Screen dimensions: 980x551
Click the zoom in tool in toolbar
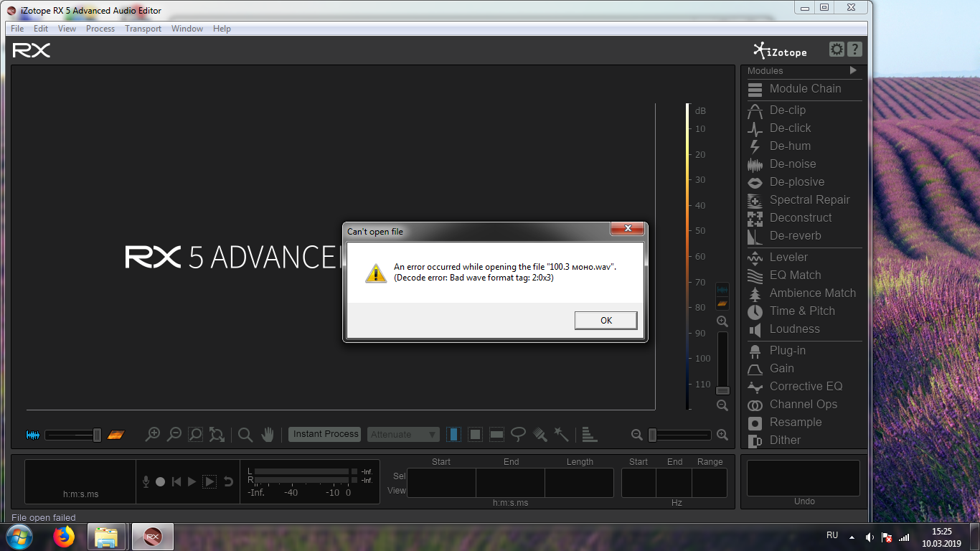point(153,435)
